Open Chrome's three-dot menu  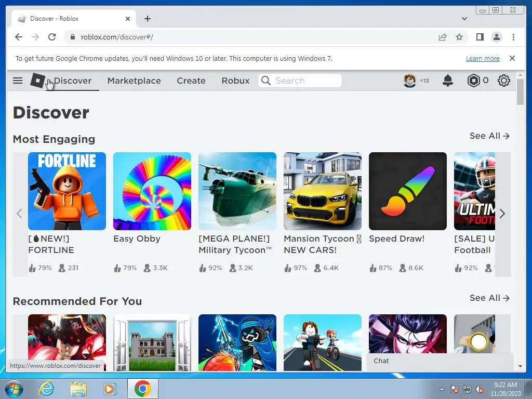point(513,37)
